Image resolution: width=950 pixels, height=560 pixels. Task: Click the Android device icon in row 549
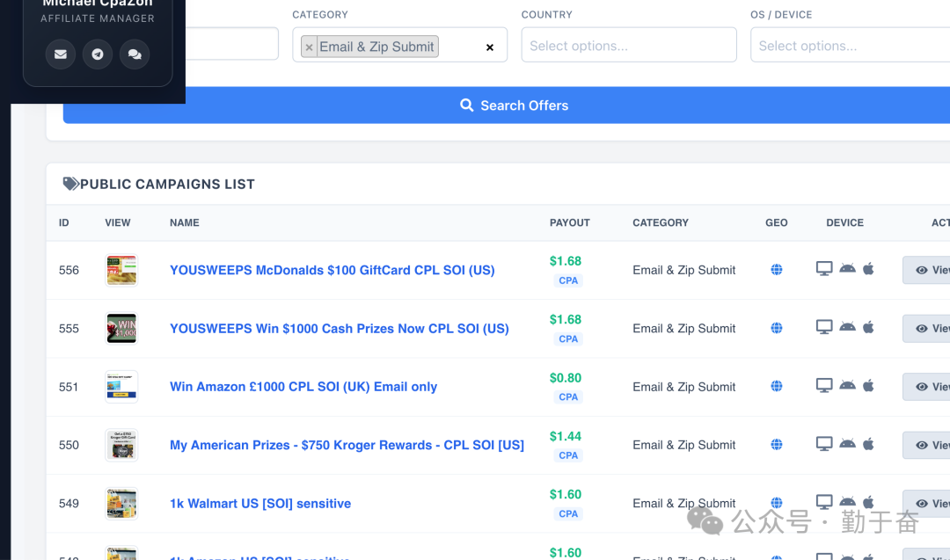[847, 501]
